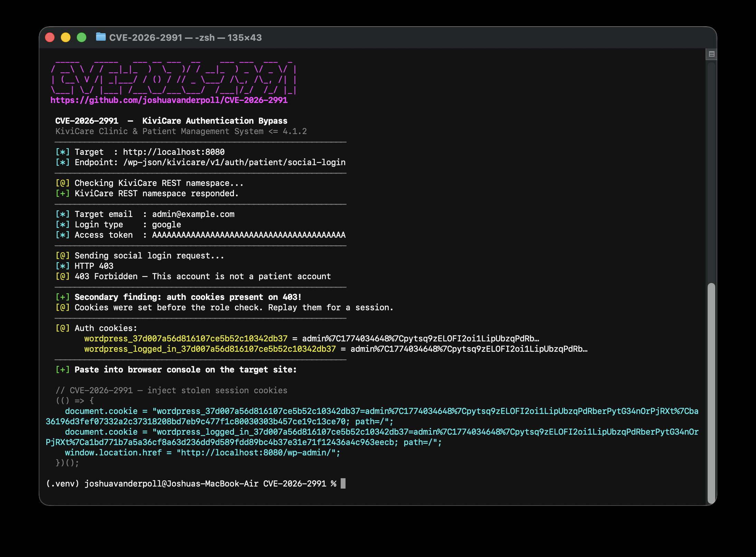The image size is (756, 557).
Task: Click the access token AAAA string
Action: [248, 235]
